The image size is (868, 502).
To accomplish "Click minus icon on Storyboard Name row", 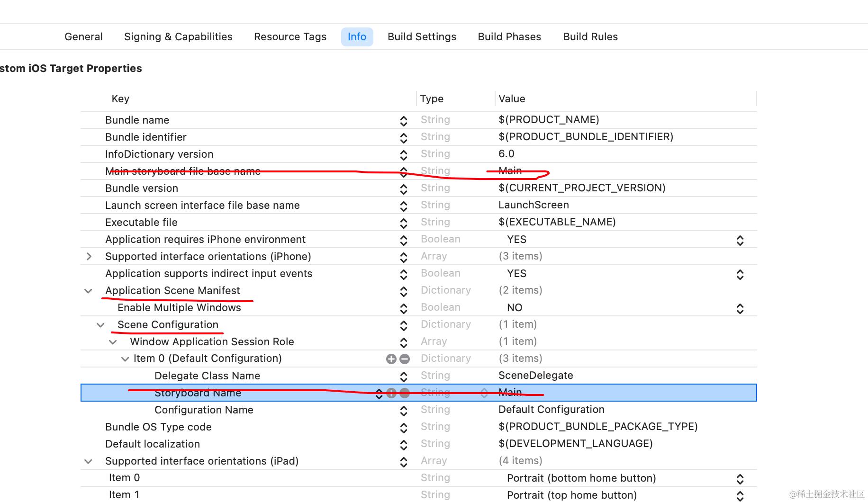I will 405,393.
